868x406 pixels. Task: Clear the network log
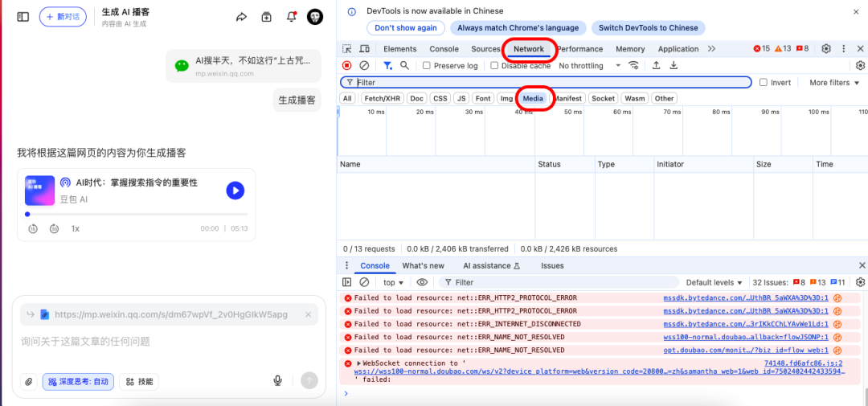coord(364,65)
